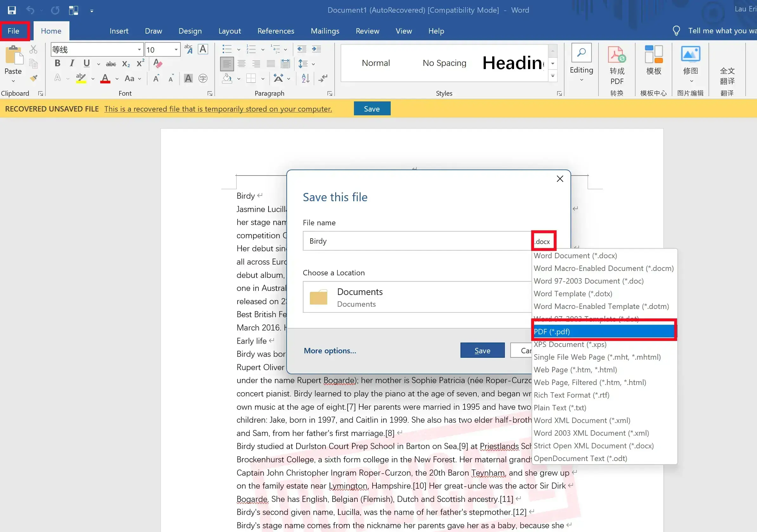Switch to the Insert tab
Screen dimensions: 757x532
(119, 31)
